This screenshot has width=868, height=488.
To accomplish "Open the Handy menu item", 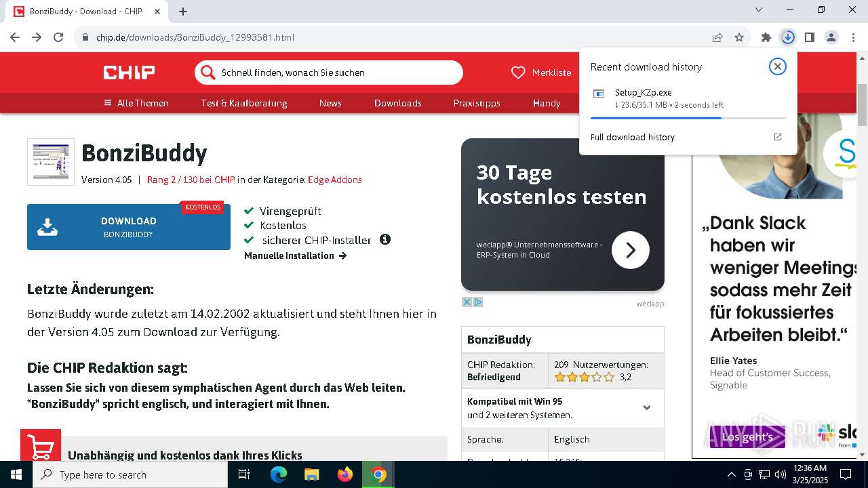I will coord(547,103).
